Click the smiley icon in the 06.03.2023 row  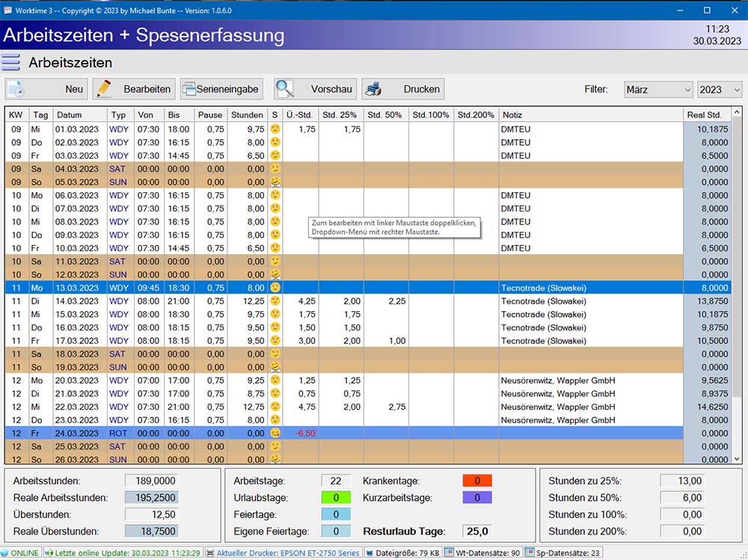pos(275,195)
